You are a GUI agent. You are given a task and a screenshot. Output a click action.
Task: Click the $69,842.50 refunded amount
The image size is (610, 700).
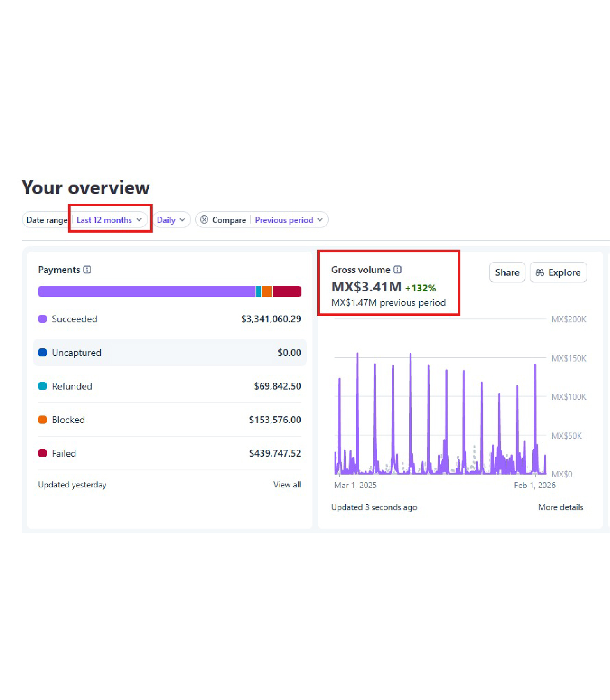click(278, 386)
